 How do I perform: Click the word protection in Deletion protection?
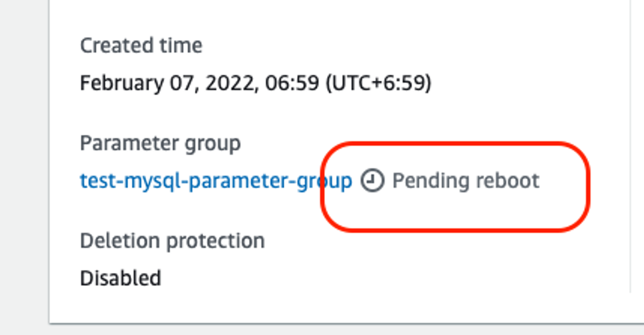215,241
